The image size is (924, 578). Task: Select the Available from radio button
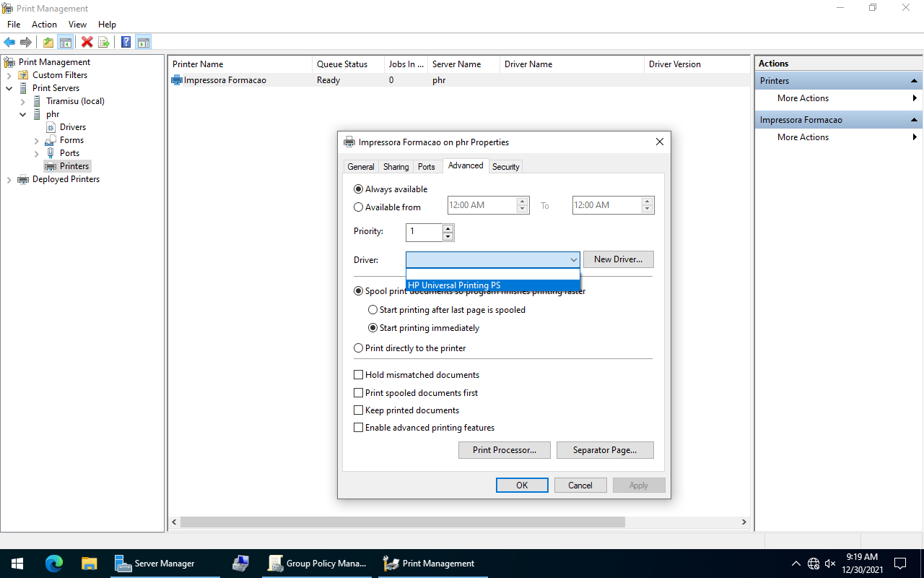[359, 207]
